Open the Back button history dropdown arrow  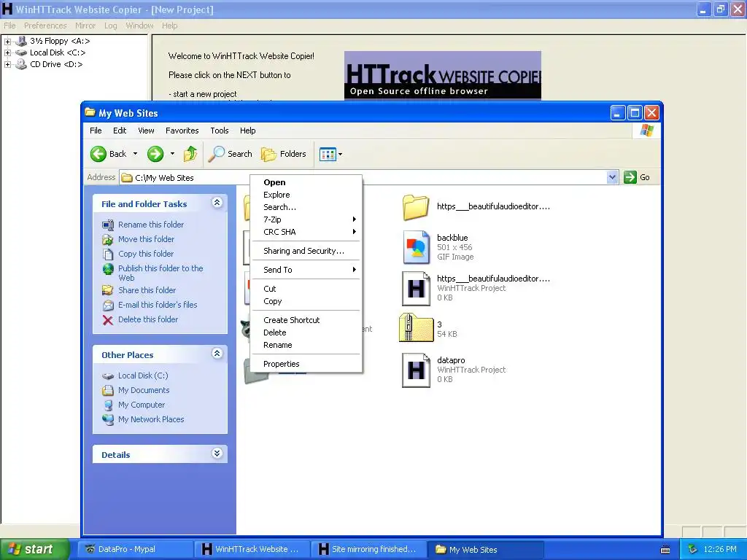135,154
